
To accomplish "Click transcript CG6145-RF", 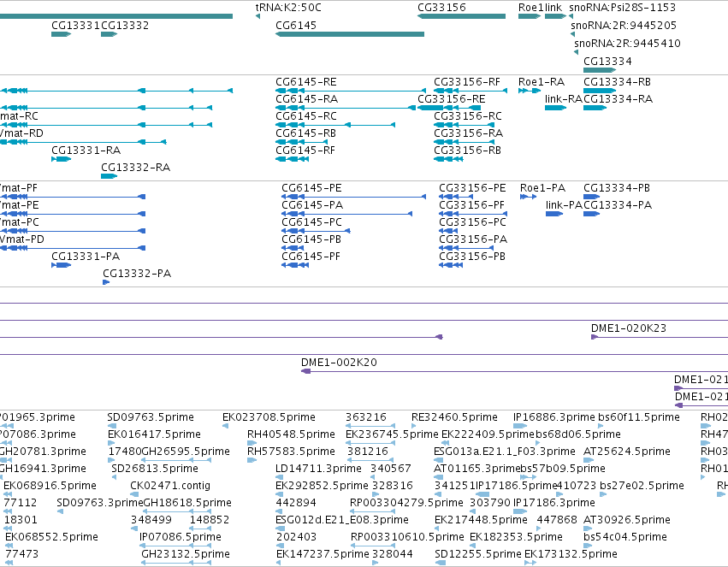I will (305, 151).
